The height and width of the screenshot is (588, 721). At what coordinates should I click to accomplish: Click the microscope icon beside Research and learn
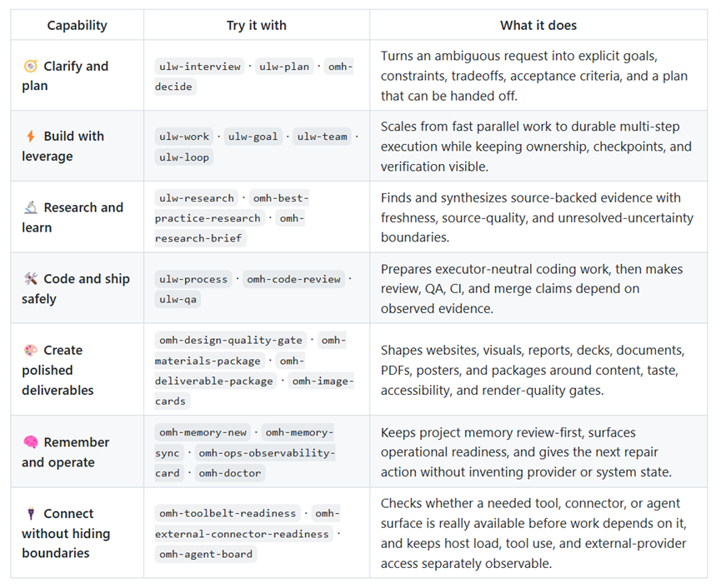pos(31,207)
